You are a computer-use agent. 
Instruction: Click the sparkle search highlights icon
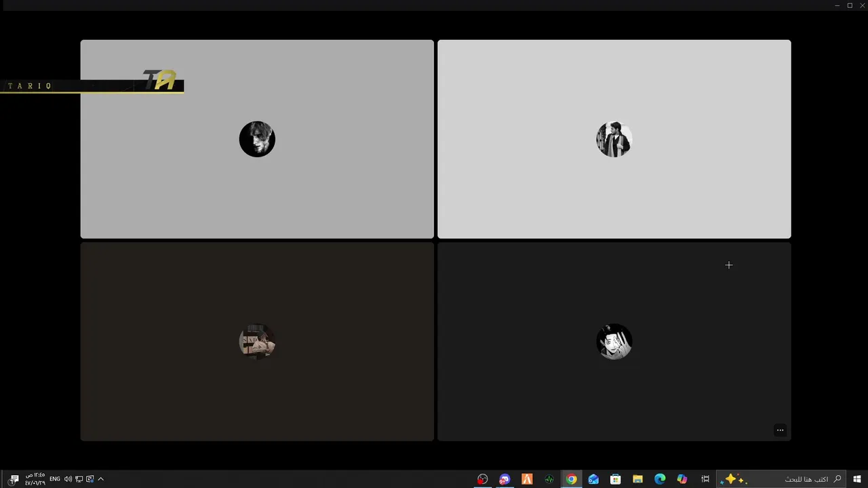734,479
